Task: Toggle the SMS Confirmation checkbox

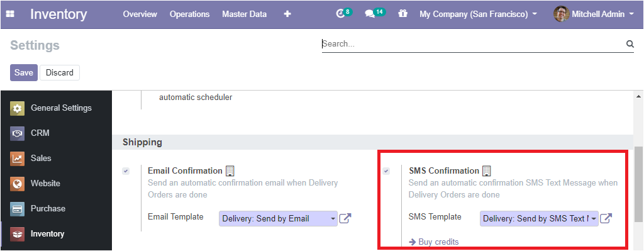Action: click(386, 171)
